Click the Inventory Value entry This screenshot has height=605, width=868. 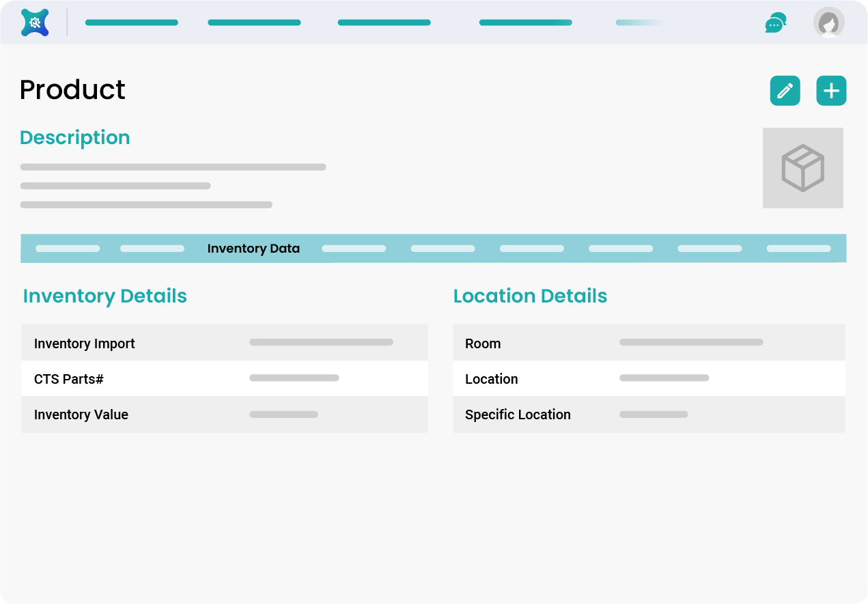[283, 414]
